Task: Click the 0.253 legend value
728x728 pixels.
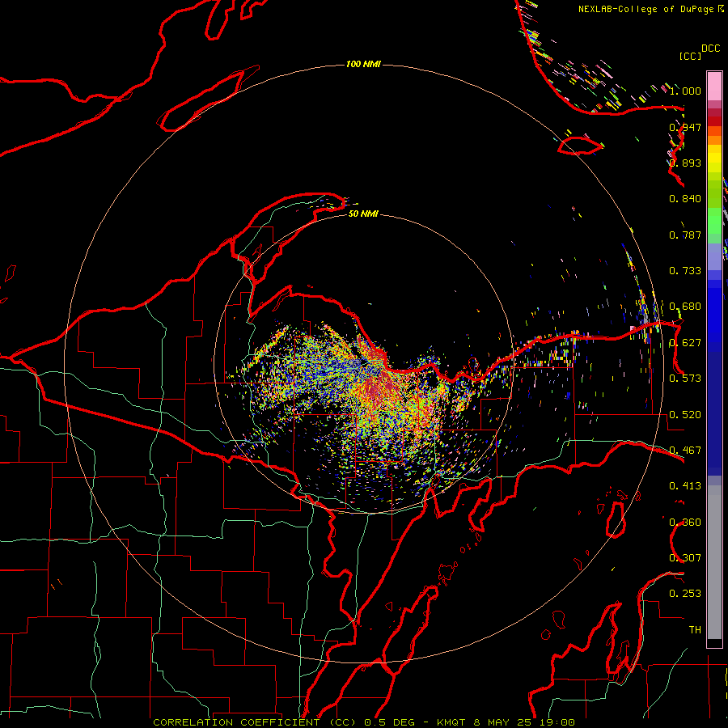Action: [685, 594]
